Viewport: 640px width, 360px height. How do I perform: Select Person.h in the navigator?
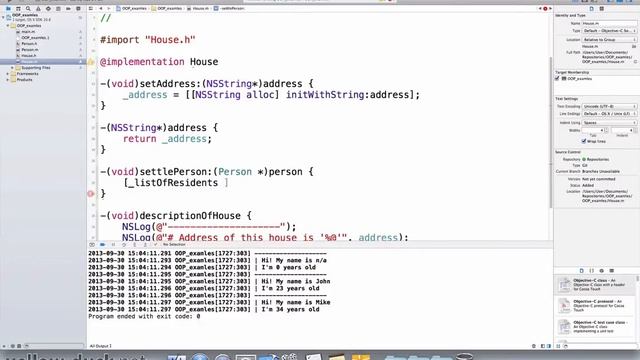29,44
